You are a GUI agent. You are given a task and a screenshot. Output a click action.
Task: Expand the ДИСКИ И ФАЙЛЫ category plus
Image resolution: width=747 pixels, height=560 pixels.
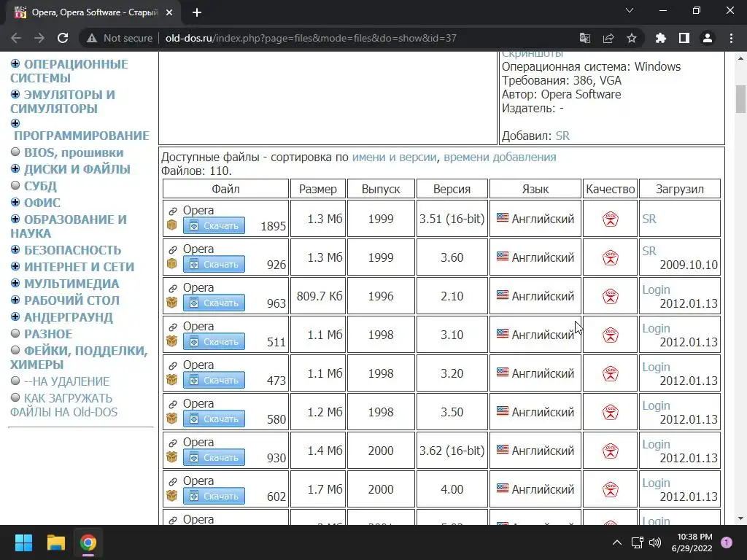[15, 168]
